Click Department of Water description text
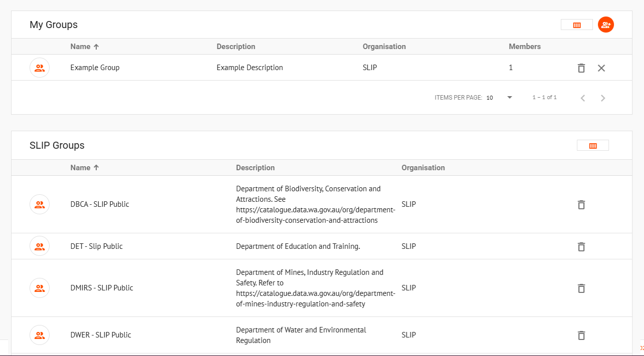 tap(301, 335)
